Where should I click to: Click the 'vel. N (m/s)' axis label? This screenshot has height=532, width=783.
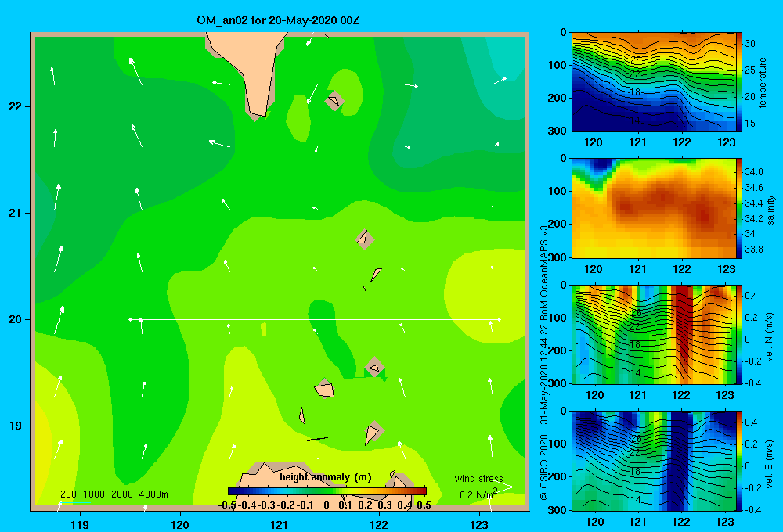coord(770,337)
